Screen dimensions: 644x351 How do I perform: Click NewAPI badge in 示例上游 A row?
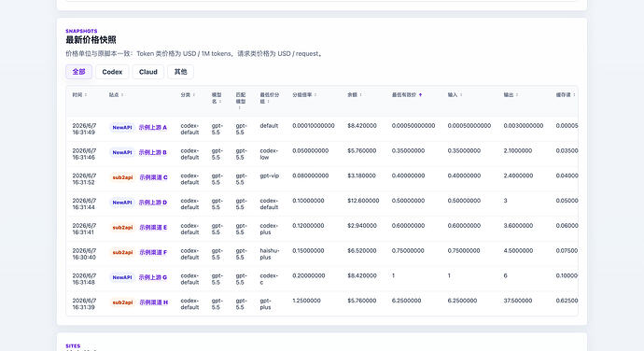122,127
